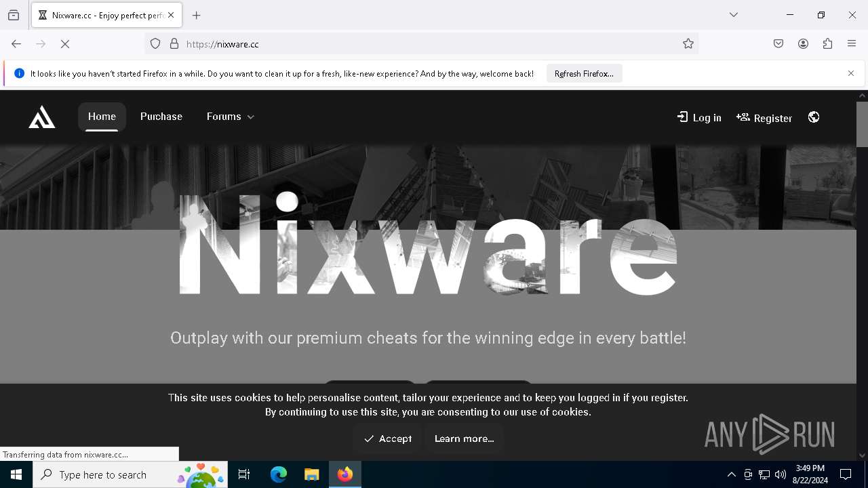Open the list all tabs dropdown

[734, 15]
